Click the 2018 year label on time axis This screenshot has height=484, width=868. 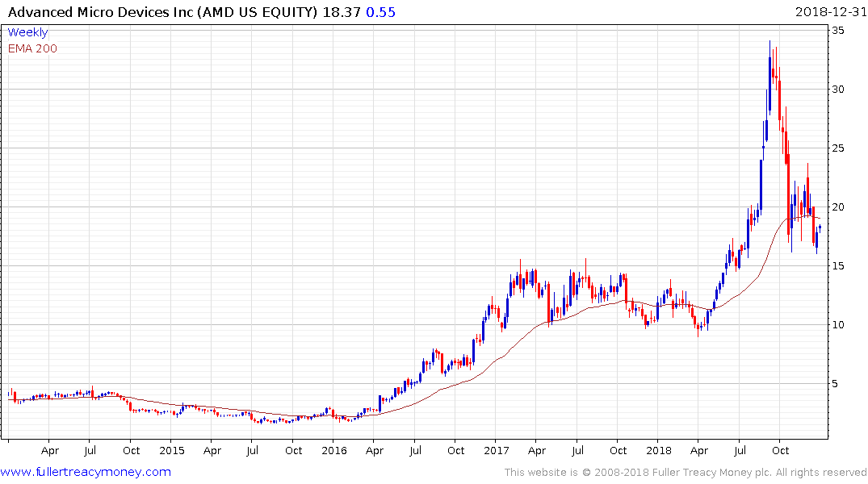tap(659, 450)
